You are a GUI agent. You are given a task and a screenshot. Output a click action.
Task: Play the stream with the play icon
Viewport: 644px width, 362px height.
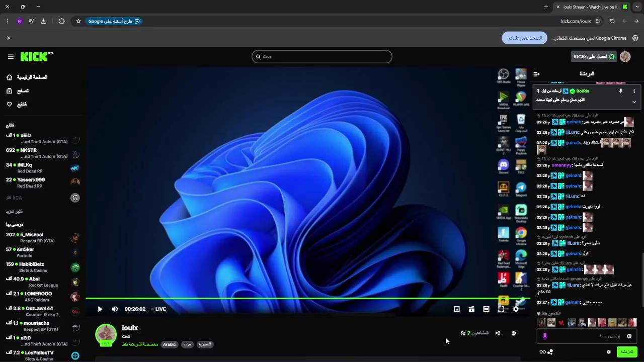[100, 309]
